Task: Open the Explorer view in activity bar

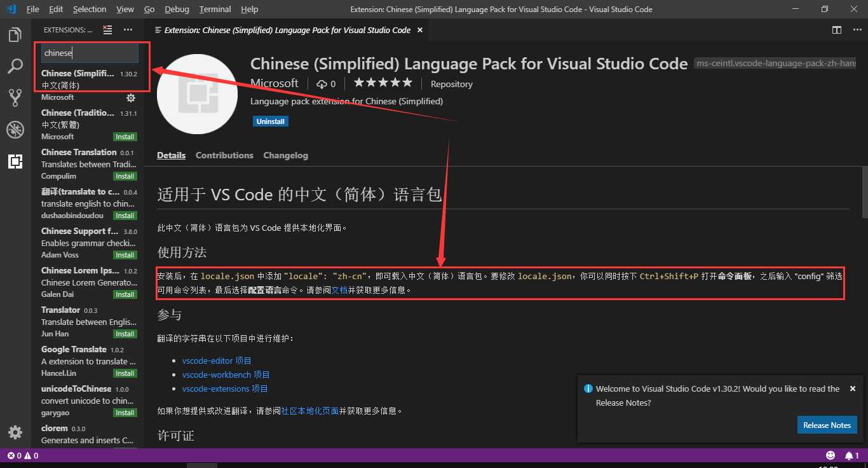Action: pyautogui.click(x=15, y=34)
